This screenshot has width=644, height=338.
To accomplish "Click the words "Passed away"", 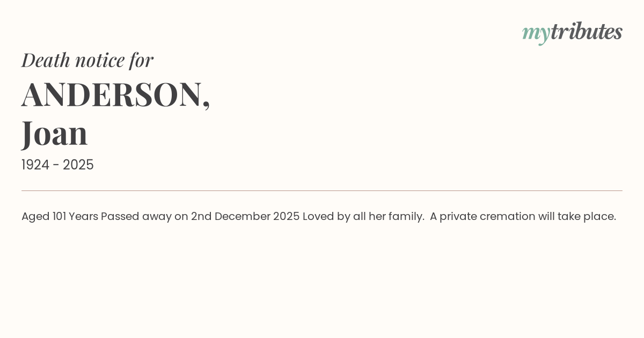I will click(x=136, y=216).
